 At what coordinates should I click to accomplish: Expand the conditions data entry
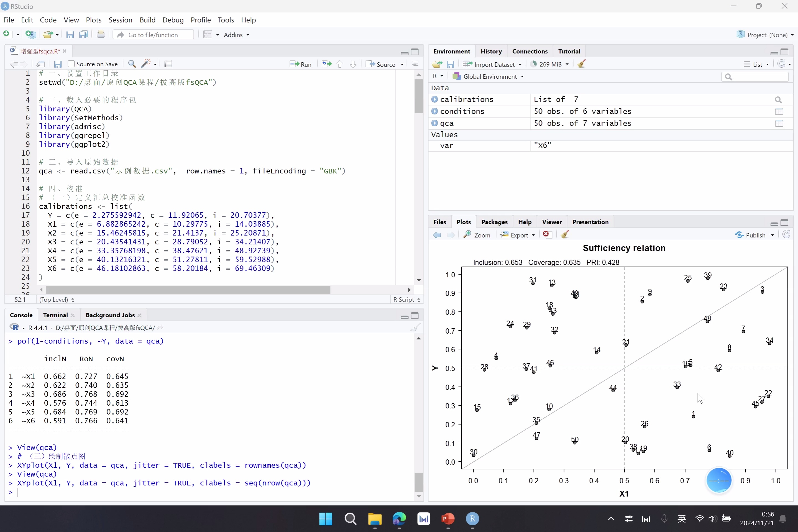coord(435,111)
